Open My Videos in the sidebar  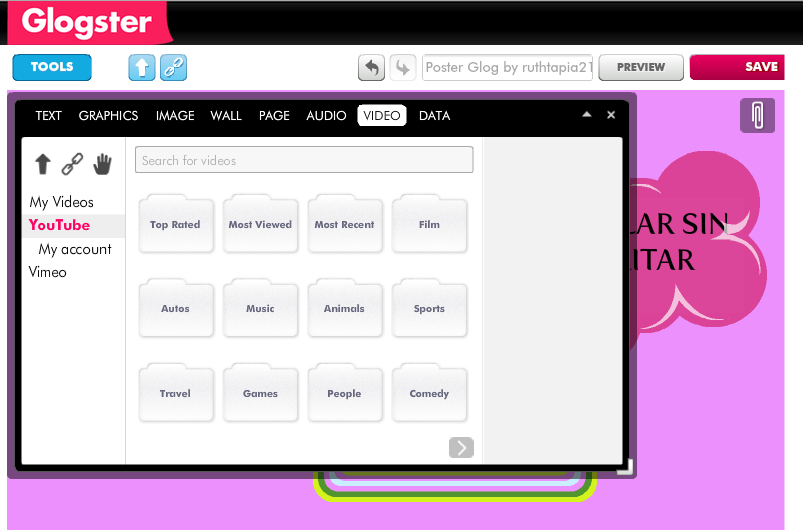pyautogui.click(x=61, y=202)
